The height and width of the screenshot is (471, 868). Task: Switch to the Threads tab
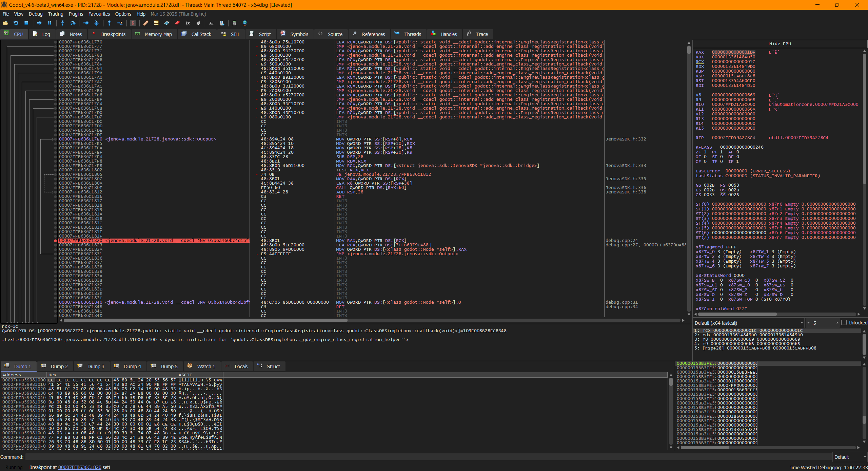pyautogui.click(x=408, y=34)
